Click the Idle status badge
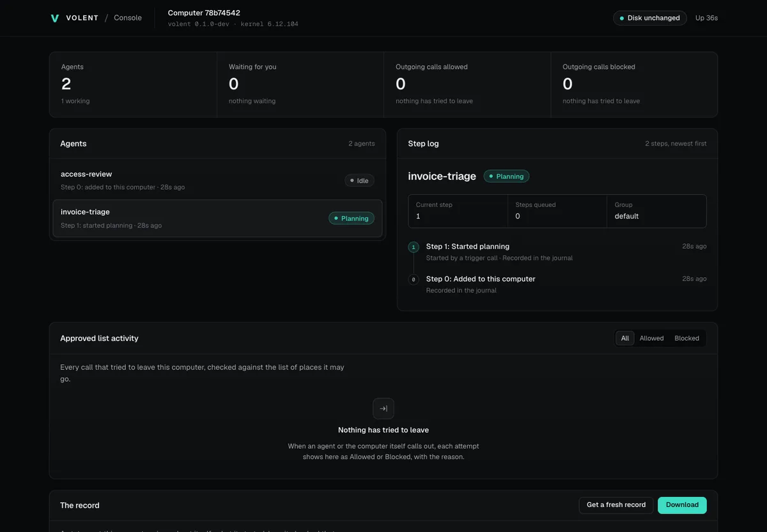767x532 pixels. (x=359, y=181)
